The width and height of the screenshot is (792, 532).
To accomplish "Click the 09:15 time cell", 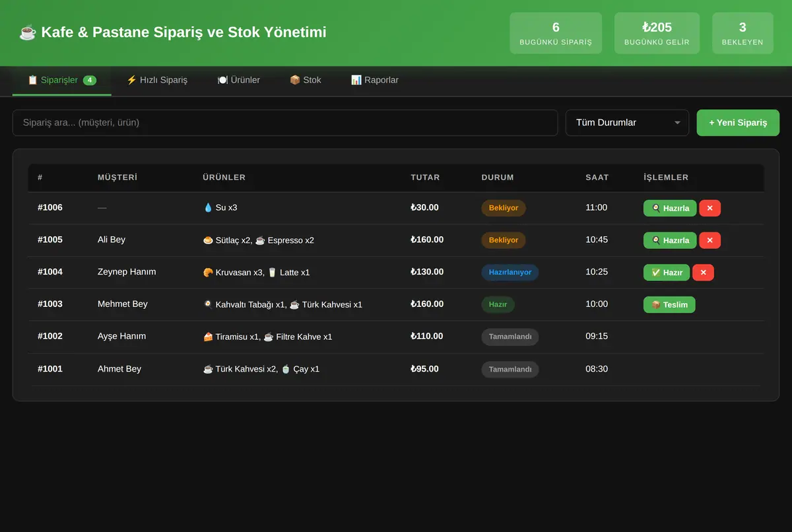I will [597, 336].
